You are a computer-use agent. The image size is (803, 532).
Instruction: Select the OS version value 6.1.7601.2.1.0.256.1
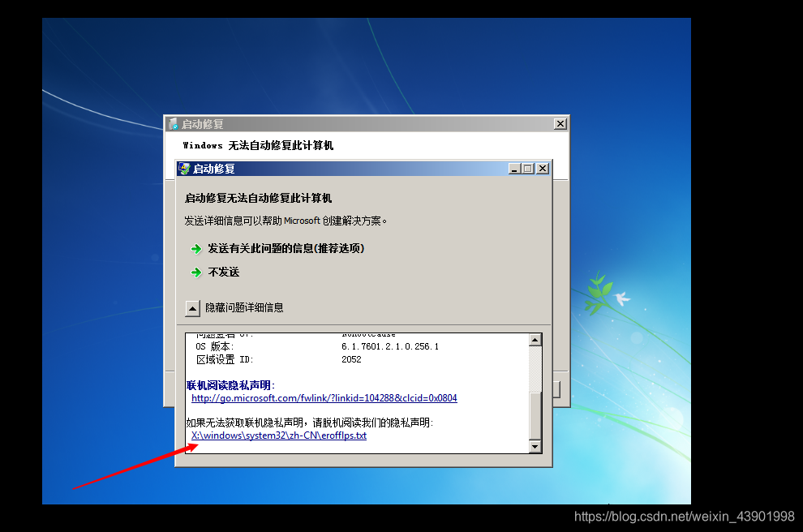[x=389, y=346]
